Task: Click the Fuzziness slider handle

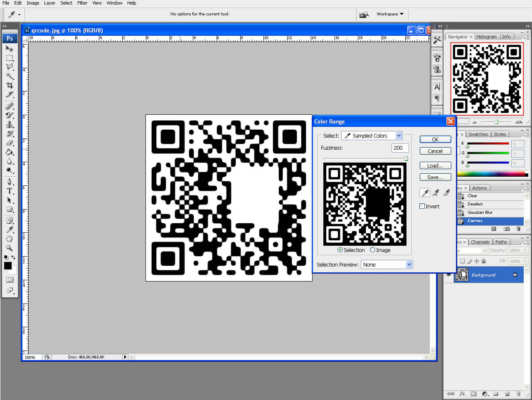Action: click(x=406, y=158)
